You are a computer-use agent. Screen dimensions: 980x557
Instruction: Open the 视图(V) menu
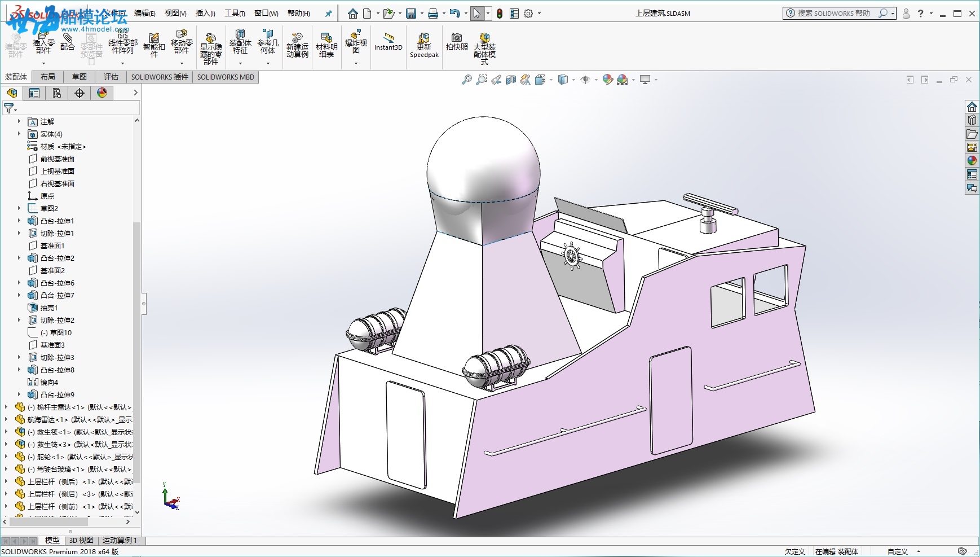[x=175, y=13]
